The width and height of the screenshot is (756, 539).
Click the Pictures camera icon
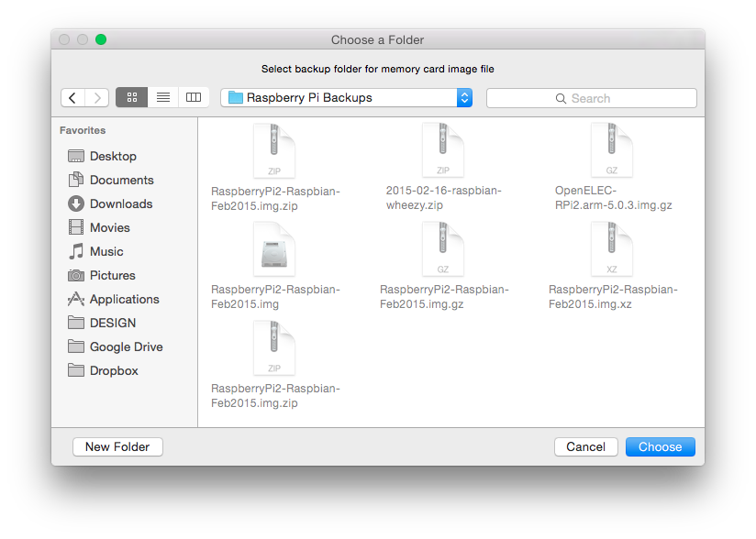click(x=76, y=276)
